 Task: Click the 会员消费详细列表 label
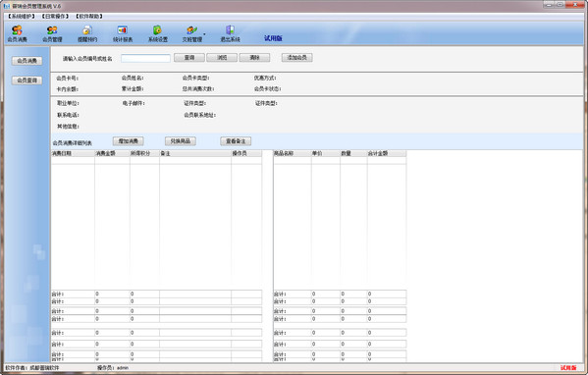(73, 143)
